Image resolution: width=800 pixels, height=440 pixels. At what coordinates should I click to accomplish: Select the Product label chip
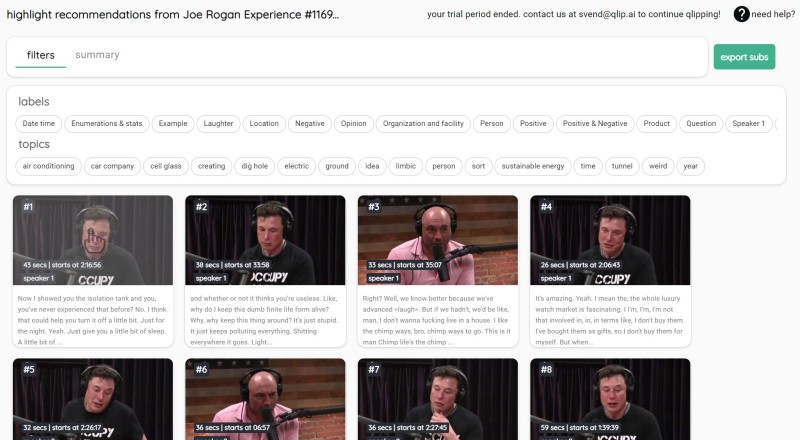pos(657,124)
